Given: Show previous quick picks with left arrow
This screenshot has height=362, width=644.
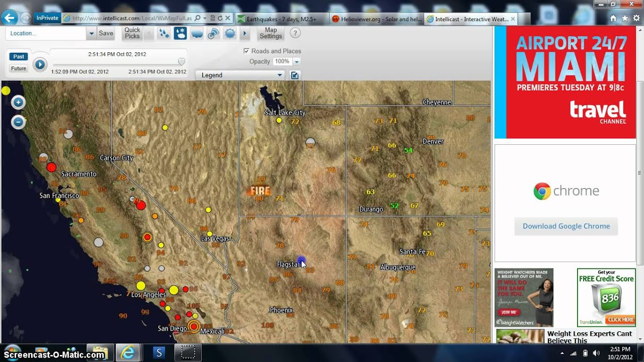Looking at the screenshot, I should pyautogui.click(x=148, y=34).
